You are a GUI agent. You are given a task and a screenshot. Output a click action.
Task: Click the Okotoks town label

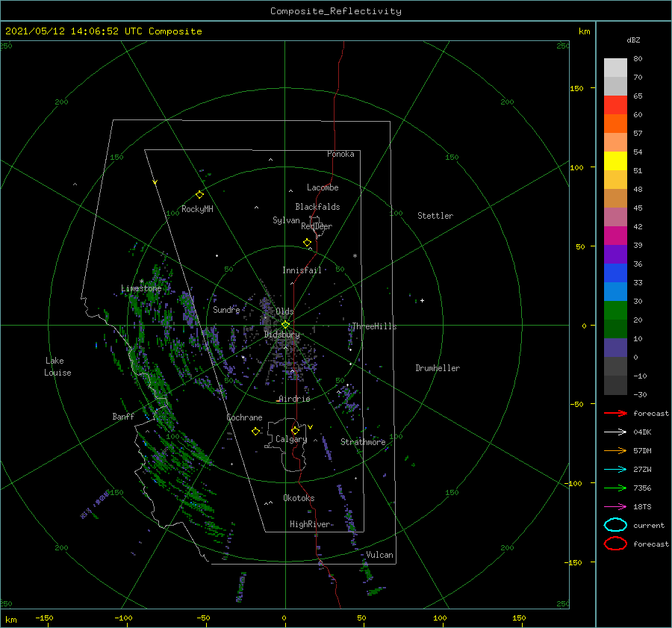tap(299, 498)
